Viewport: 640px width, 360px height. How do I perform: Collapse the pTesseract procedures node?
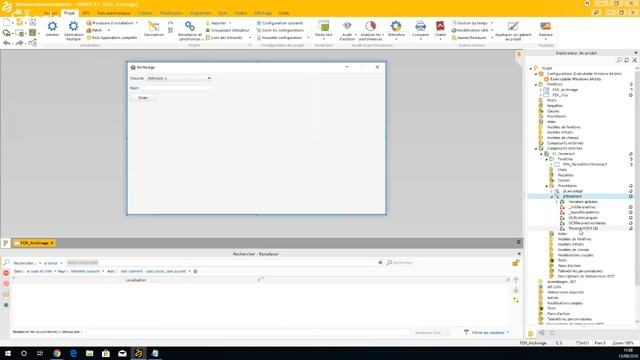pyautogui.click(x=552, y=196)
